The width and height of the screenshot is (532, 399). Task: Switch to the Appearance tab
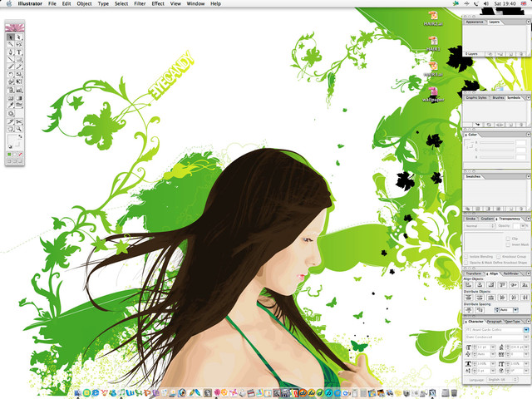point(475,22)
